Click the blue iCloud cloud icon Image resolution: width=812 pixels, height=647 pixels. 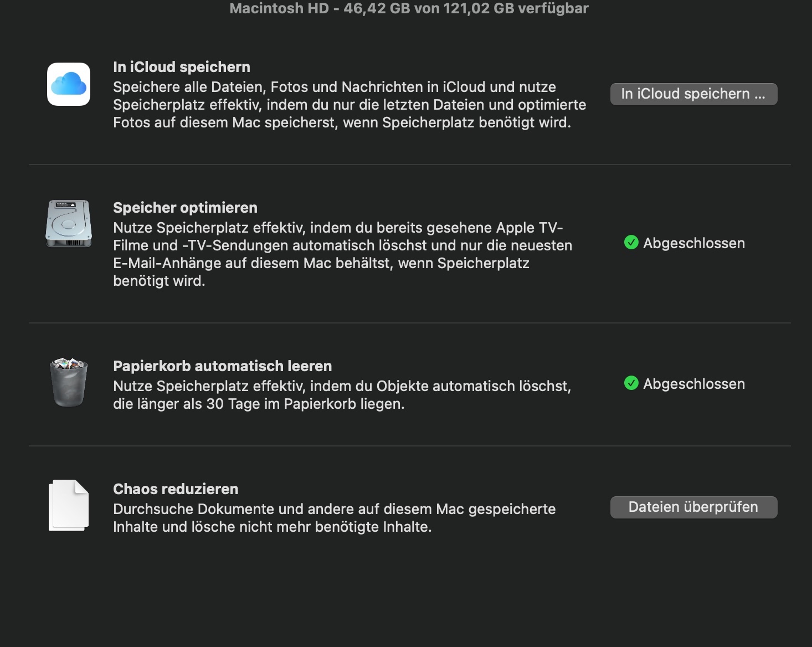click(69, 84)
